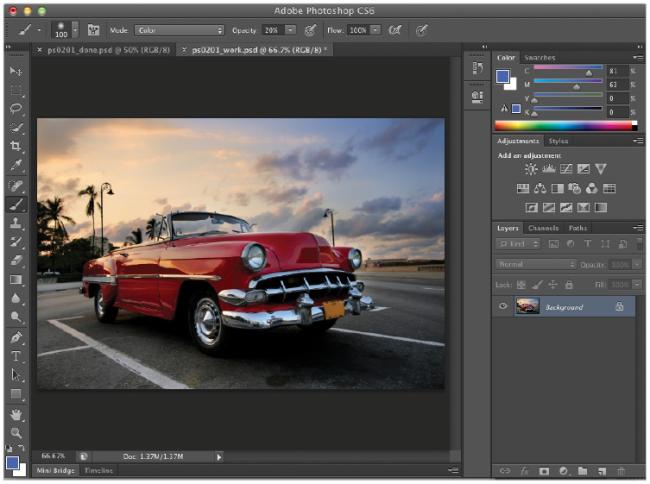
Task: Open the Color panel options menu
Action: [638, 58]
